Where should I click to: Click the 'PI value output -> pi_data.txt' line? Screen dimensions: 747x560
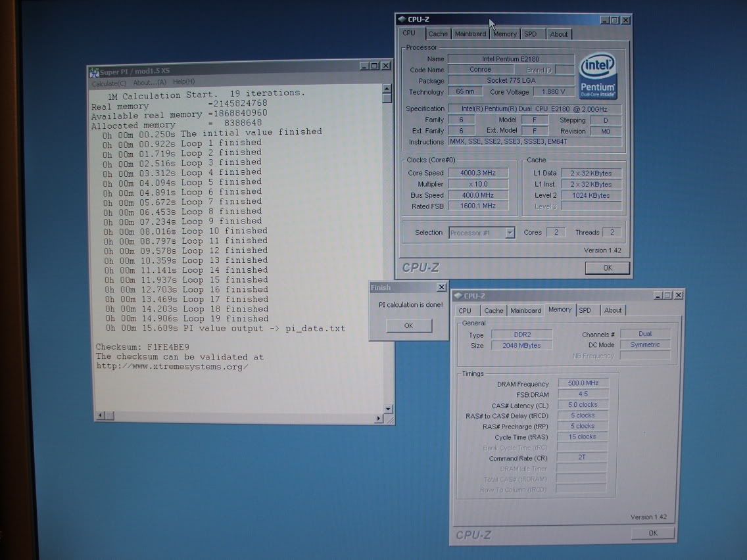(x=226, y=329)
